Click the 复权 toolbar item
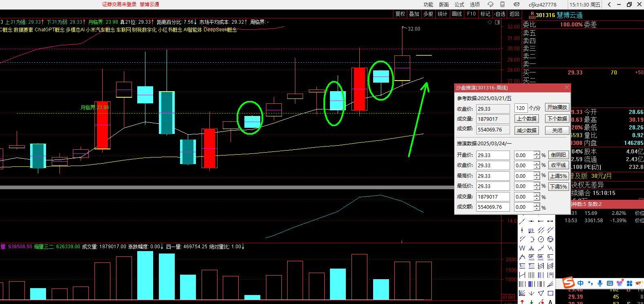644x304 pixels. pos(400,14)
